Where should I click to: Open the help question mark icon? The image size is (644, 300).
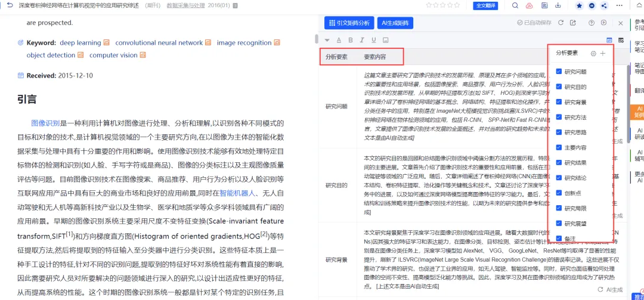592,23
